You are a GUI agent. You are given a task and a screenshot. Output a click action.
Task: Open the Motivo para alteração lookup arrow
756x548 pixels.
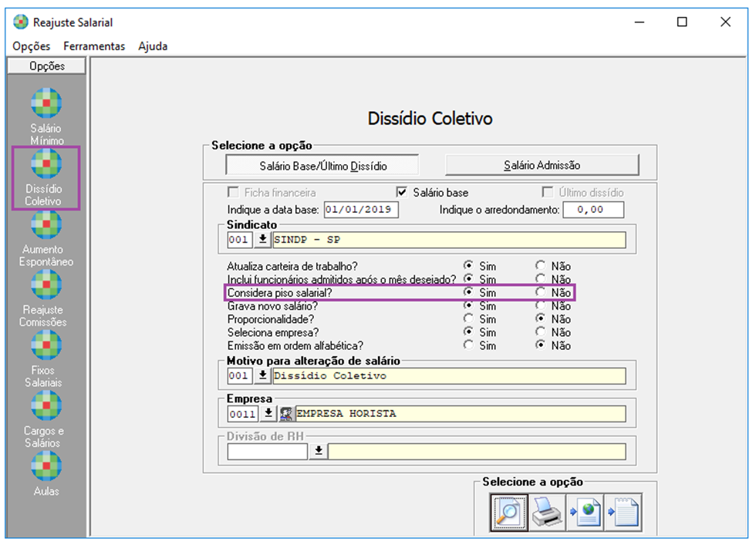[263, 375]
